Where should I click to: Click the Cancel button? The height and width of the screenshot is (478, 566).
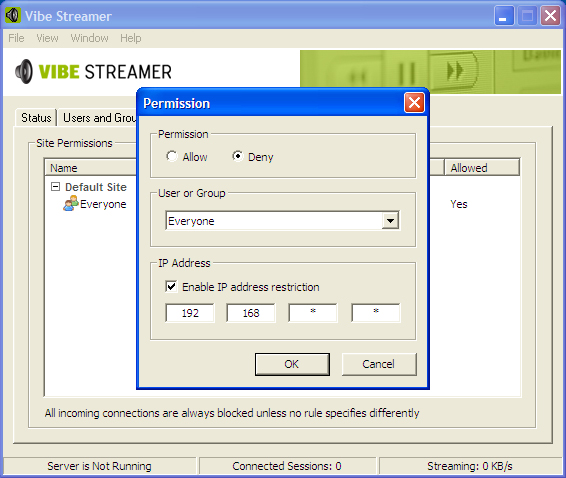click(x=379, y=364)
